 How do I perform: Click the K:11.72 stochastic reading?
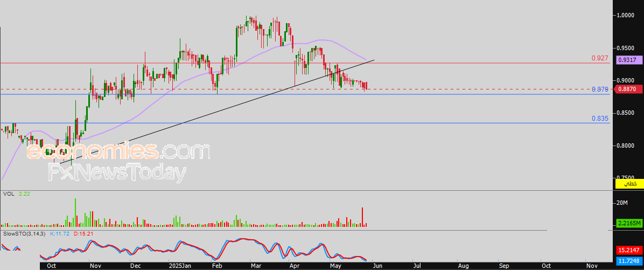click(60, 233)
